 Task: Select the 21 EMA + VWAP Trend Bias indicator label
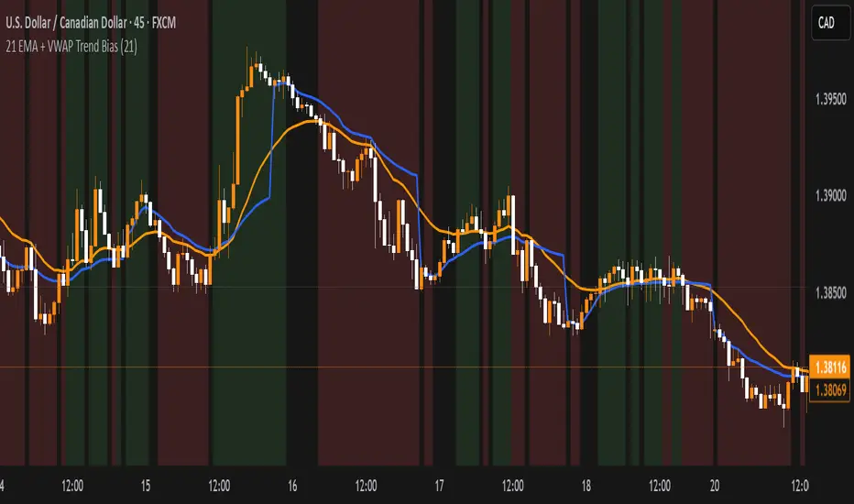[71, 47]
